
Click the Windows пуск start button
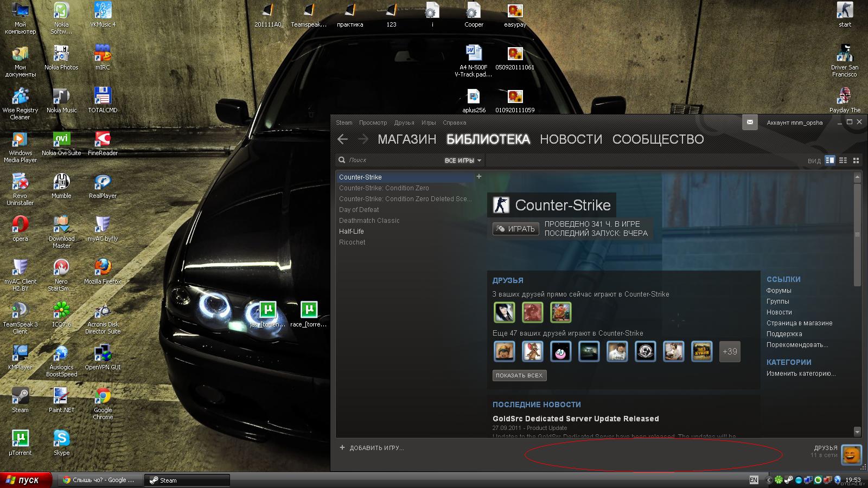[x=26, y=480]
